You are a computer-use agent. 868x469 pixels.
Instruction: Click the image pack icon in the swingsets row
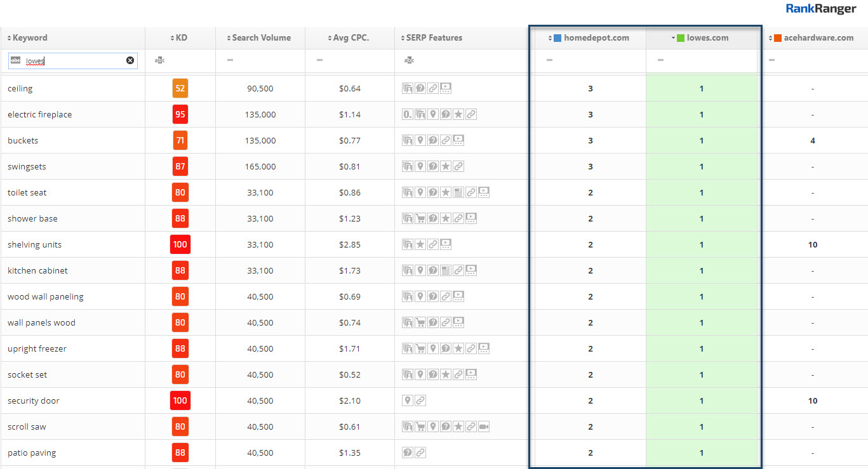coord(408,166)
